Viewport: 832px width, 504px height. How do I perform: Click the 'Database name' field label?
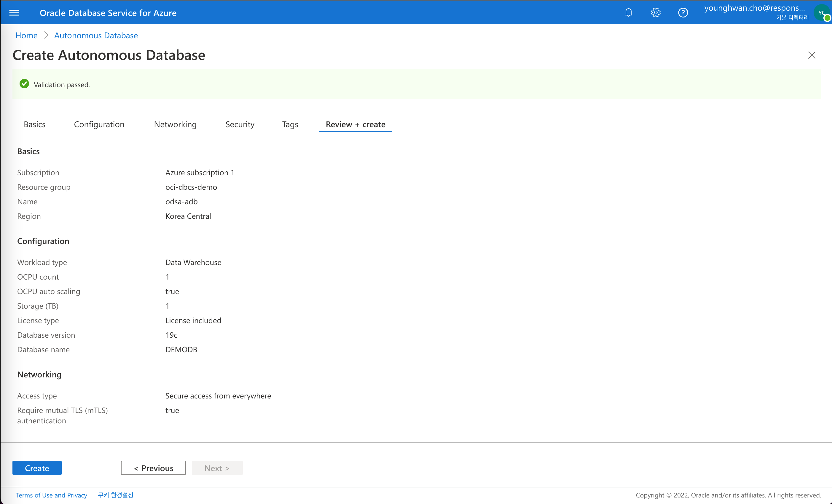click(x=43, y=349)
